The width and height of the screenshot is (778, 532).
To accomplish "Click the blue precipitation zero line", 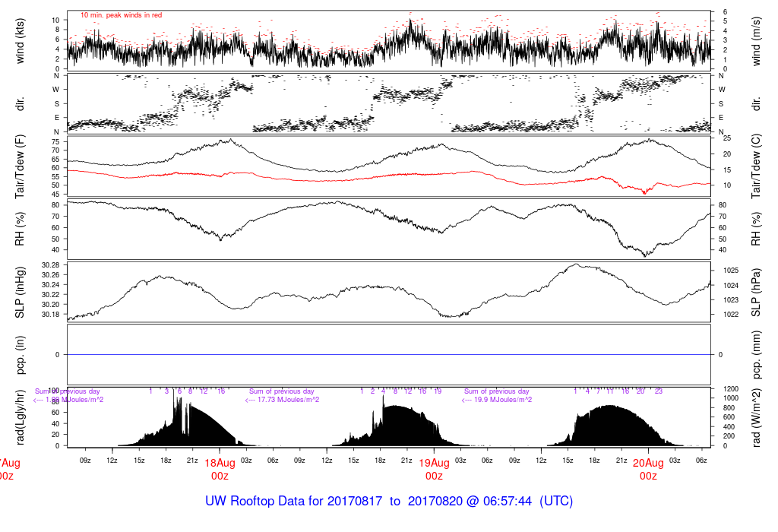I will click(x=388, y=354).
